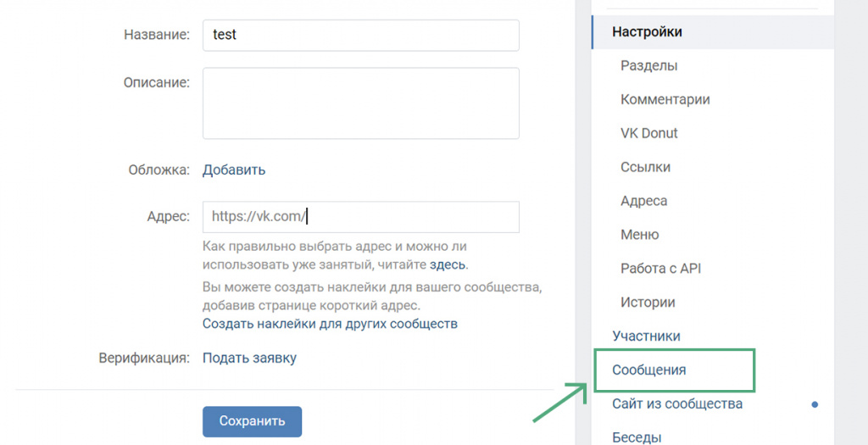The image size is (868, 445).
Task: Click the Сохранить button
Action: (252, 422)
